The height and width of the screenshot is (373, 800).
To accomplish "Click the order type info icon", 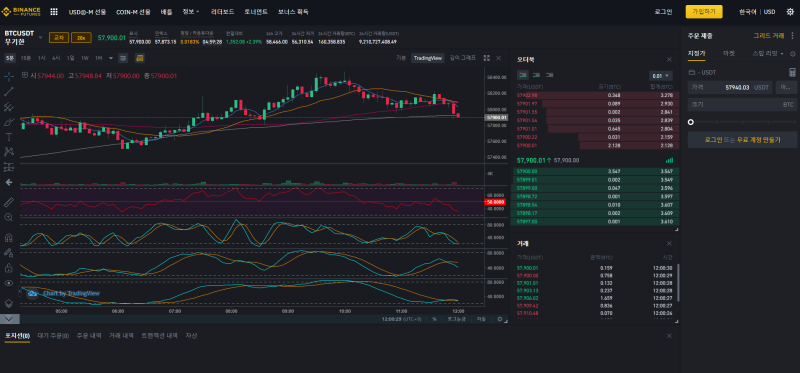I will 792,54.
